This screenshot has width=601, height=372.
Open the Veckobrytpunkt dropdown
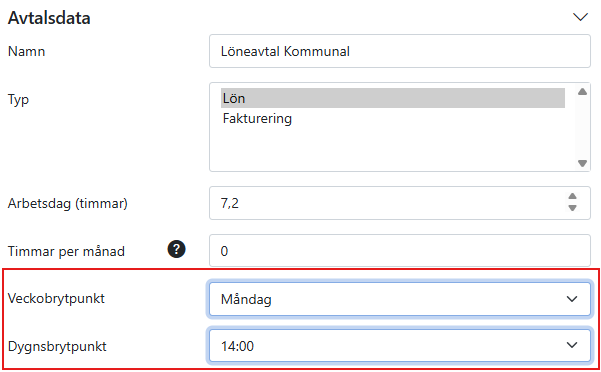(x=400, y=299)
